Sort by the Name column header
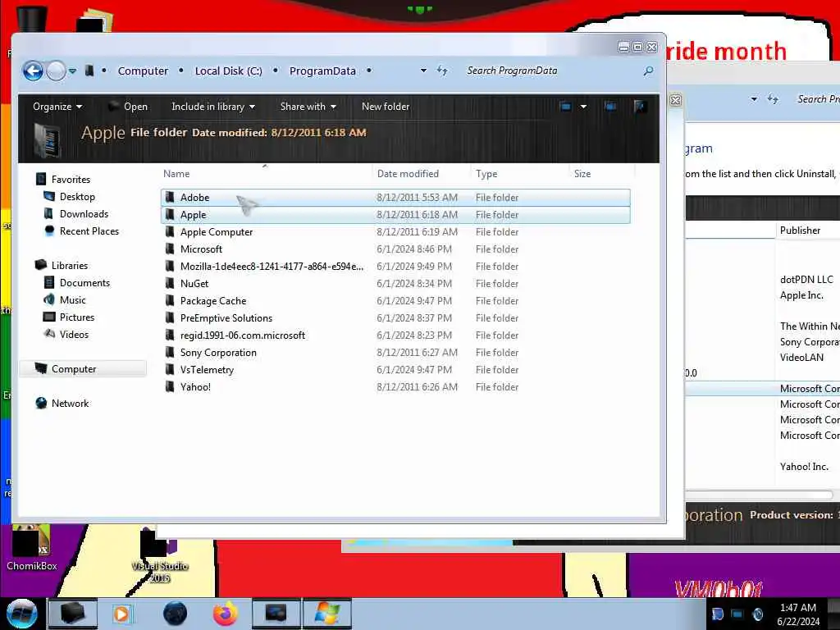This screenshot has width=840, height=630. (x=267, y=174)
